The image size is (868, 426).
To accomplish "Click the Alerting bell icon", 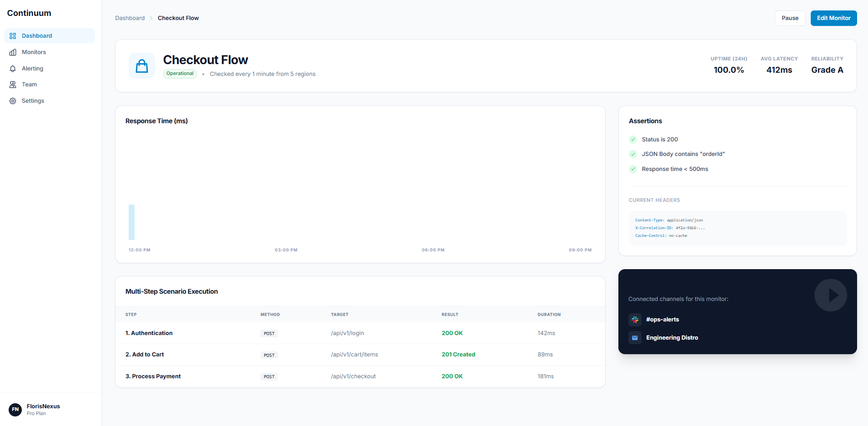I will (13, 69).
